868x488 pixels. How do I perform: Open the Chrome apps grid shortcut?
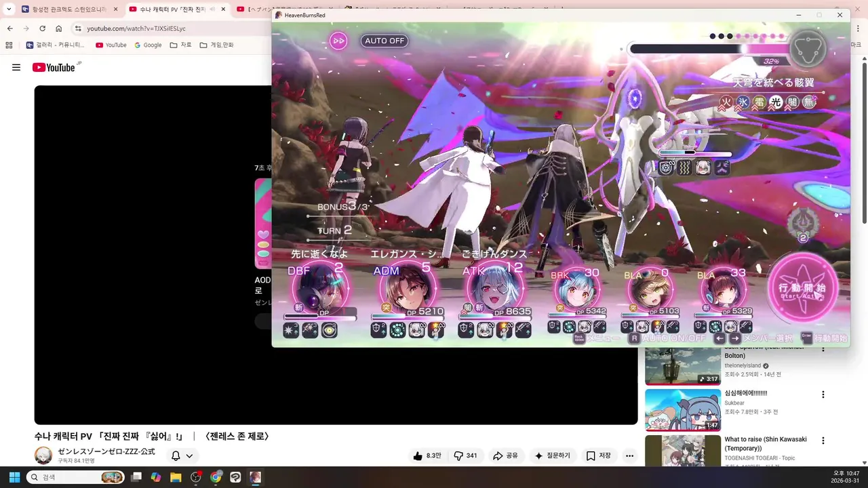point(9,45)
